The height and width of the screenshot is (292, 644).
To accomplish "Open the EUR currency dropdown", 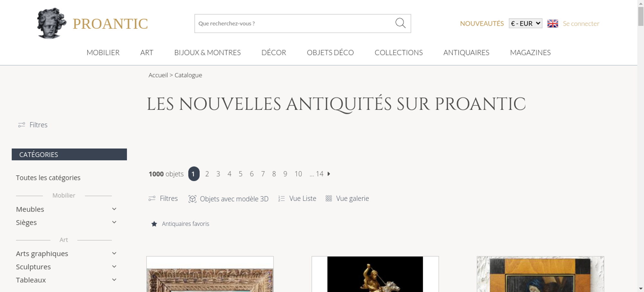I will point(526,23).
